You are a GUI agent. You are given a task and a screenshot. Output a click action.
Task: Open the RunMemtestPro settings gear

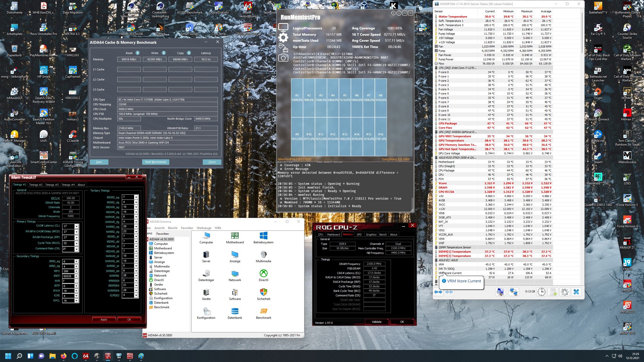coord(283,37)
